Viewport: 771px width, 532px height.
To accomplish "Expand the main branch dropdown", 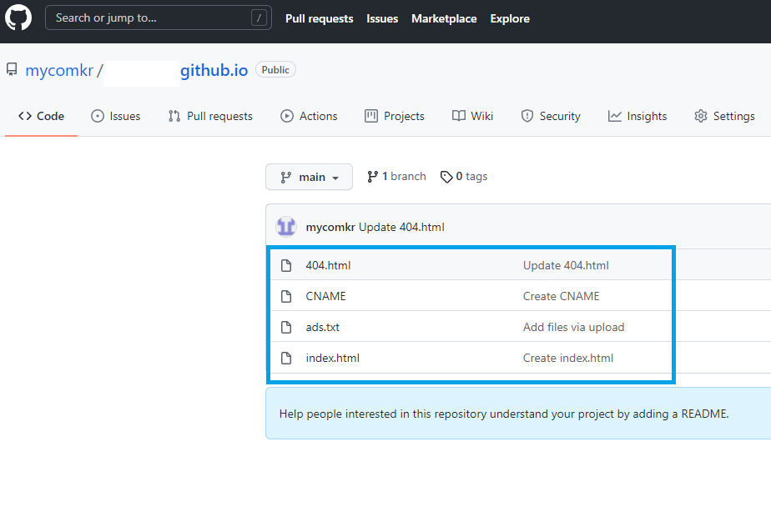I will tap(309, 177).
